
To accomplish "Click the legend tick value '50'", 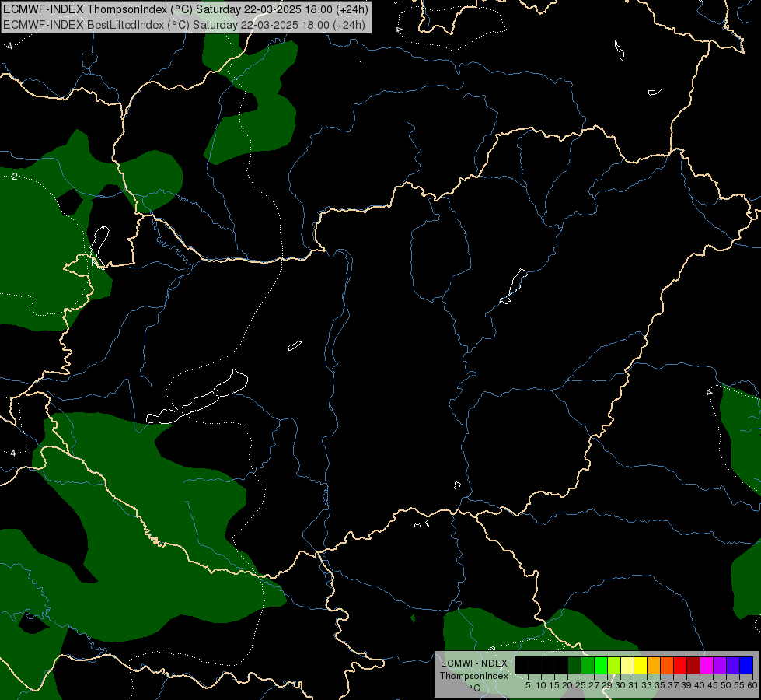I will [726, 685].
